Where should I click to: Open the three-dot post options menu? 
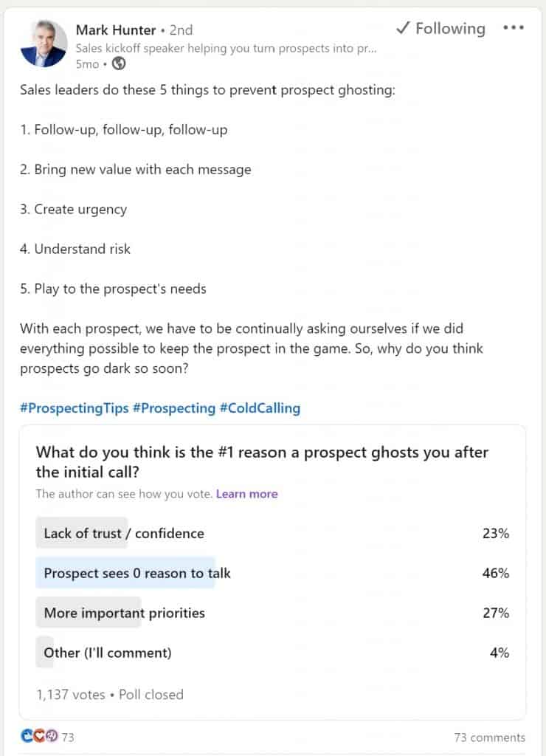click(513, 28)
